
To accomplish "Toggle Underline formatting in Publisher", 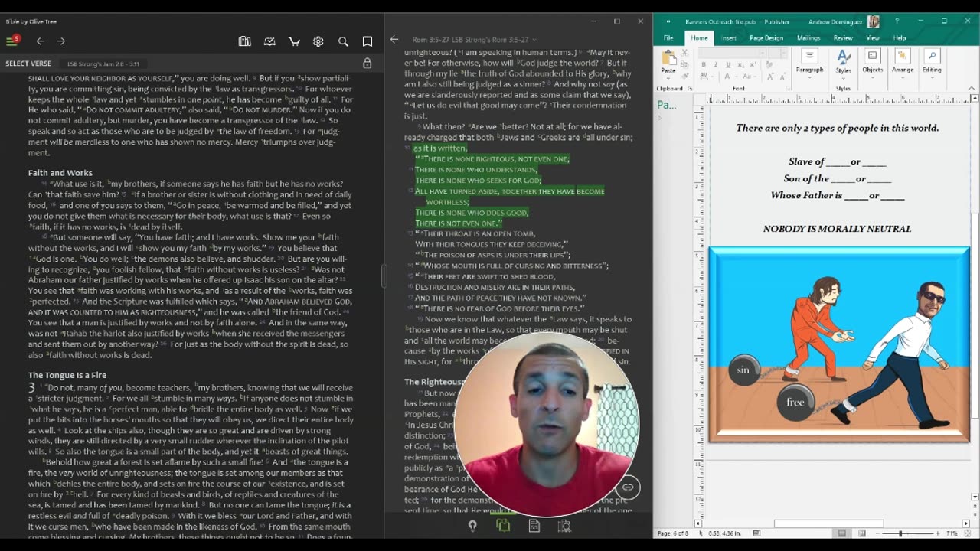I will coord(728,65).
